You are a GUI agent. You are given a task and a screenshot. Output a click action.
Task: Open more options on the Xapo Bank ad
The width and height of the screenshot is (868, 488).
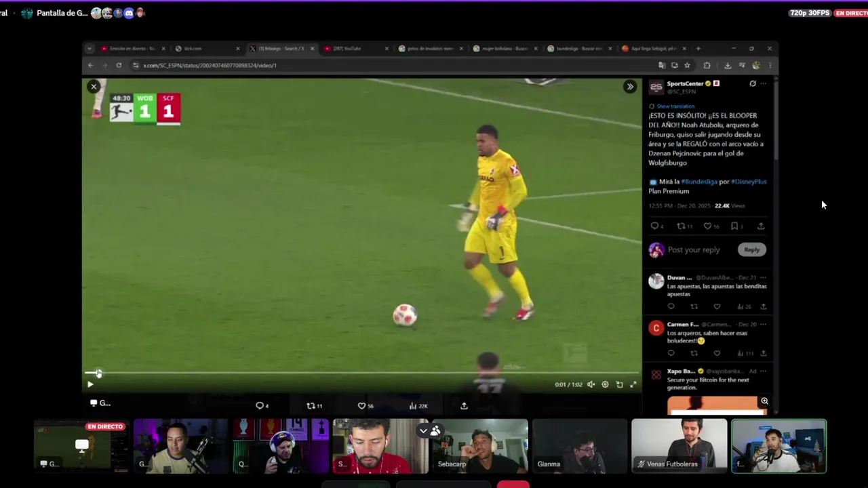(x=763, y=371)
